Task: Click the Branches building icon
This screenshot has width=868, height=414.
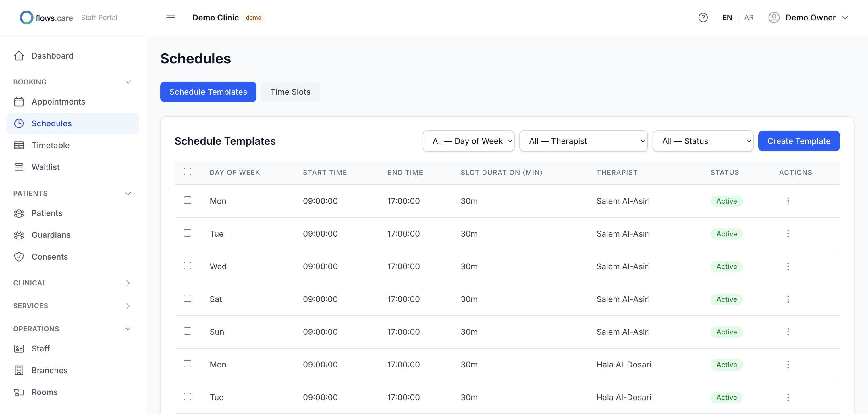Action: click(19, 371)
